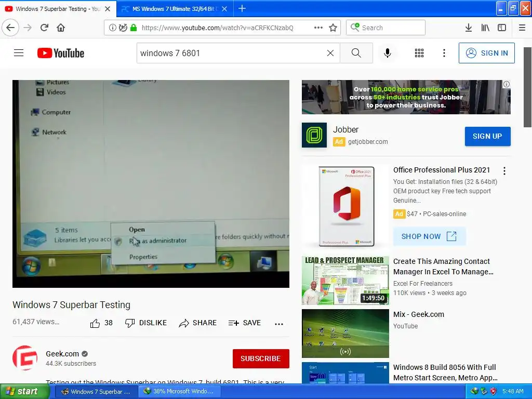Click the browser forward arrow

(x=28, y=28)
